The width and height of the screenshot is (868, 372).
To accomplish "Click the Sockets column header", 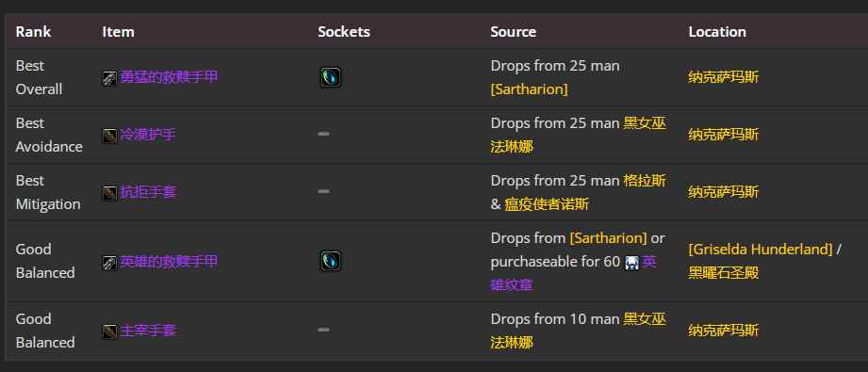I will point(344,32).
